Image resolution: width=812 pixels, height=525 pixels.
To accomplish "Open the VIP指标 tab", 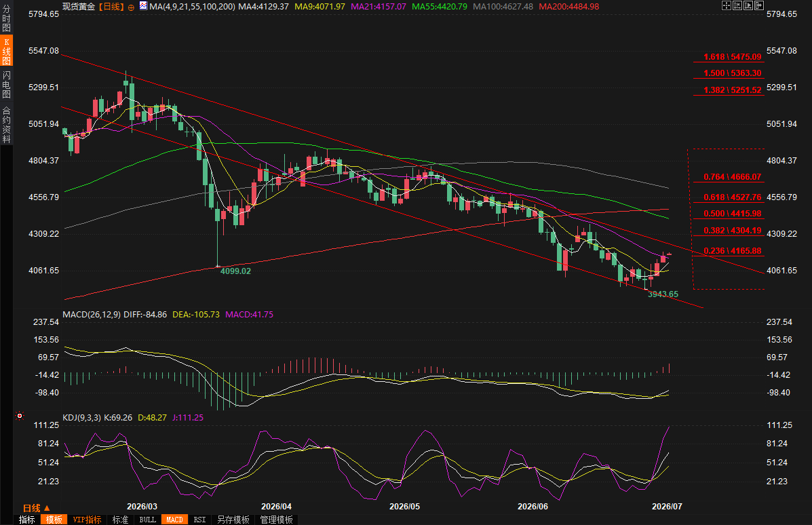I will tap(87, 520).
